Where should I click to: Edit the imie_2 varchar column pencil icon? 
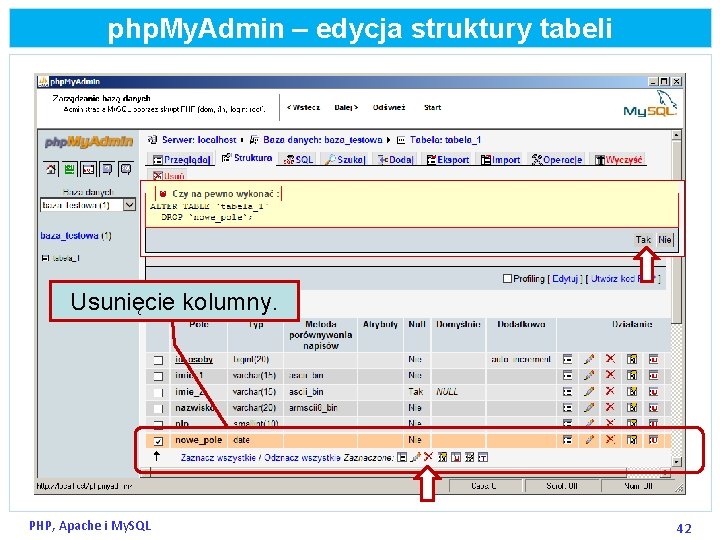pos(589,392)
